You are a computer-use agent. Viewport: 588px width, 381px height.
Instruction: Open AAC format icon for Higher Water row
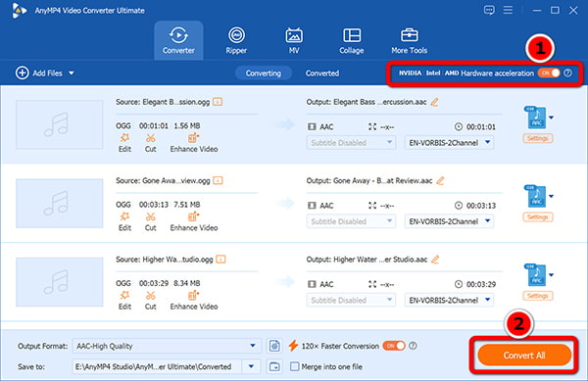coord(536,274)
